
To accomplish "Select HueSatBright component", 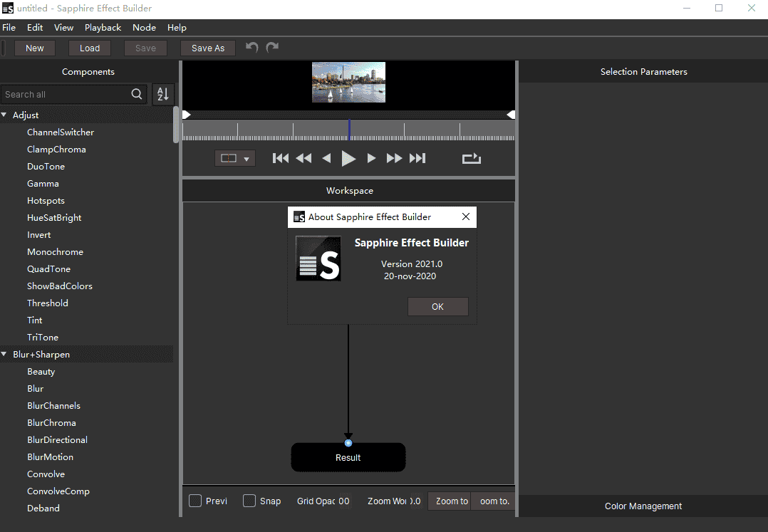I will [x=54, y=218].
